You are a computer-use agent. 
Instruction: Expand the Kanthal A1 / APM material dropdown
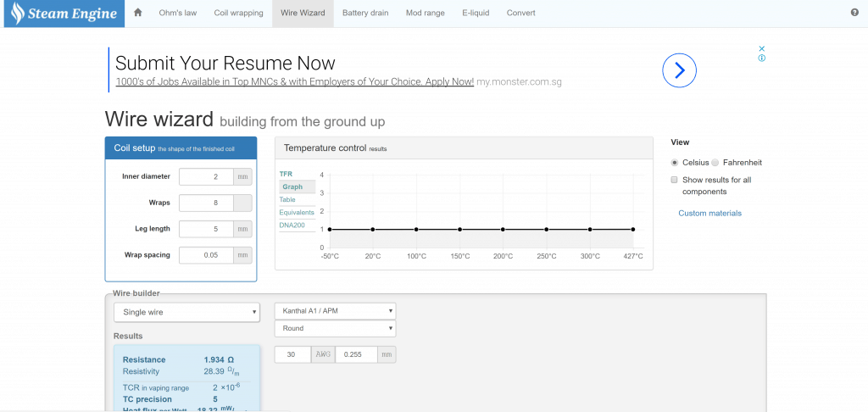335,311
